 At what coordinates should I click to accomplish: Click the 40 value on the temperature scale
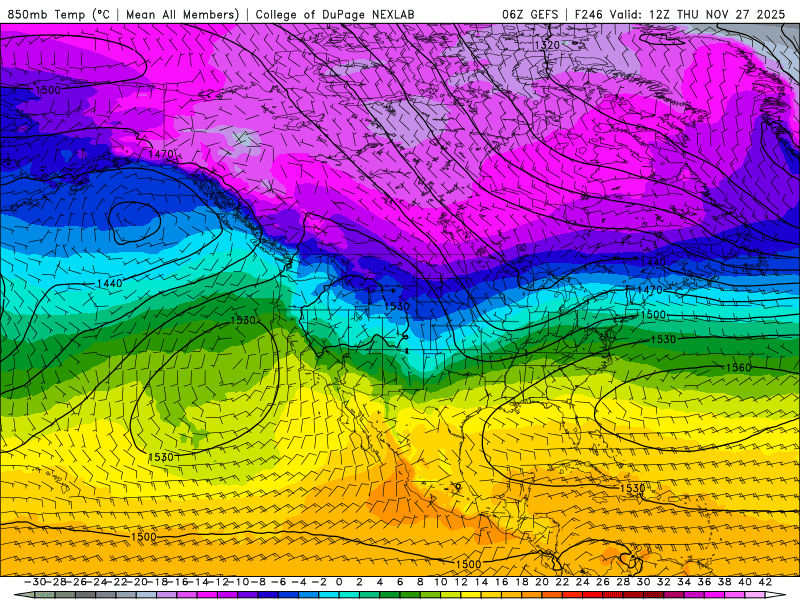[745, 582]
